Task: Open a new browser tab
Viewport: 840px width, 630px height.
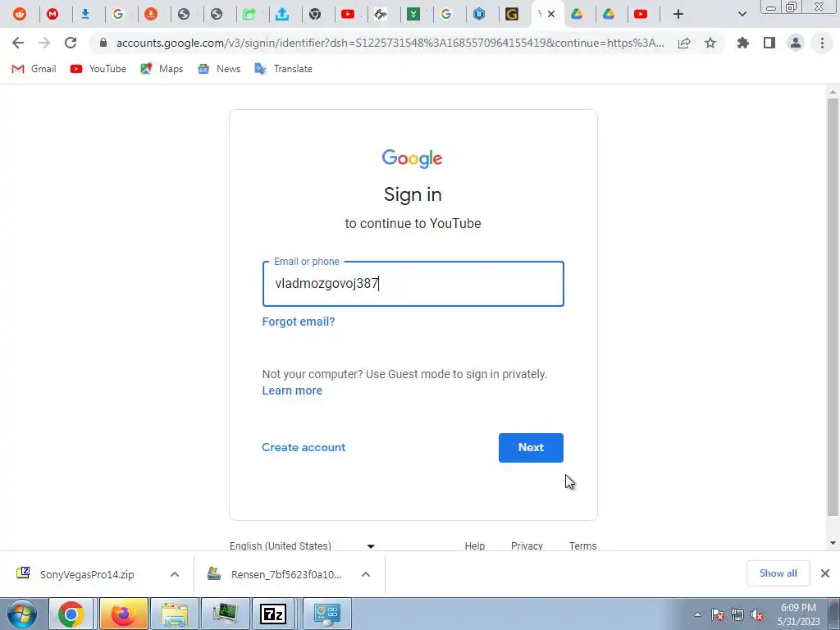Action: pos(678,15)
